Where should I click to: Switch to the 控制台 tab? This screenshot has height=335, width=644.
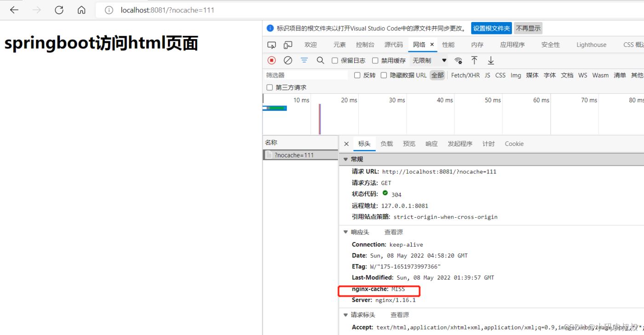(365, 45)
